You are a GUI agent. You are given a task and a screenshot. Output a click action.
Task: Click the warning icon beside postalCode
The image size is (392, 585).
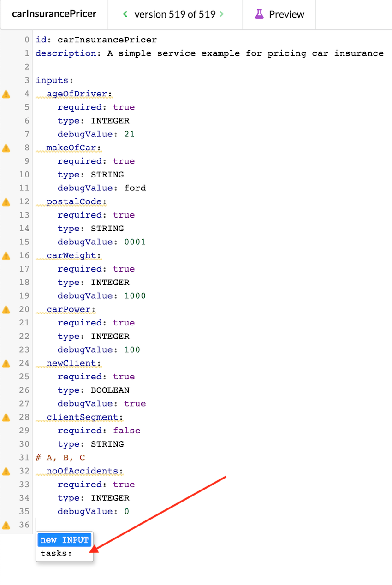coord(6,201)
